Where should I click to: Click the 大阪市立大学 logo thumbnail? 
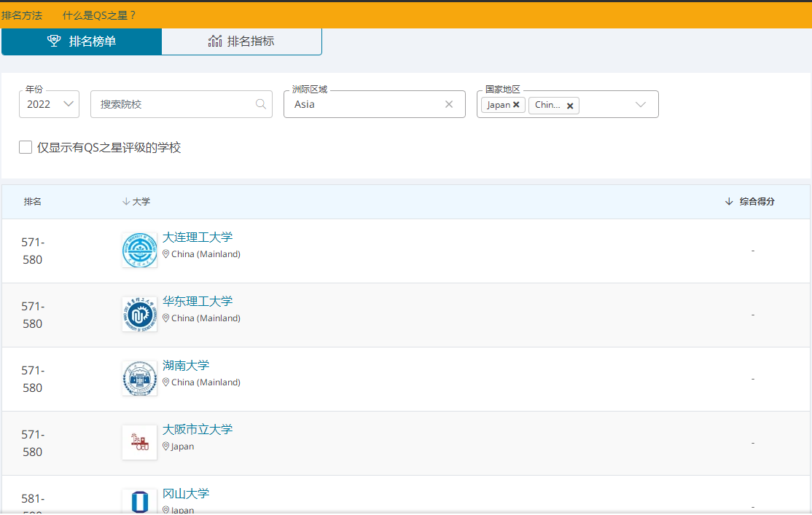pos(140,443)
